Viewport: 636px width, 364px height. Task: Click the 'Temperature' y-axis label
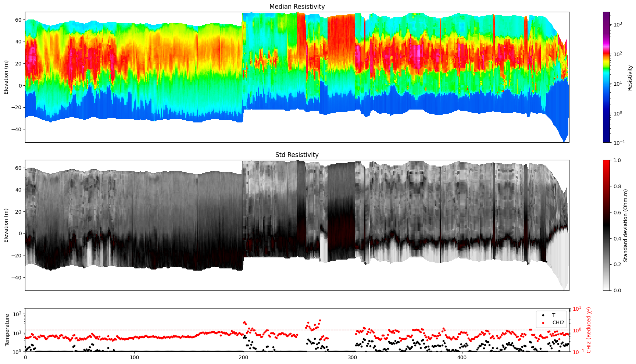pyautogui.click(x=7, y=330)
